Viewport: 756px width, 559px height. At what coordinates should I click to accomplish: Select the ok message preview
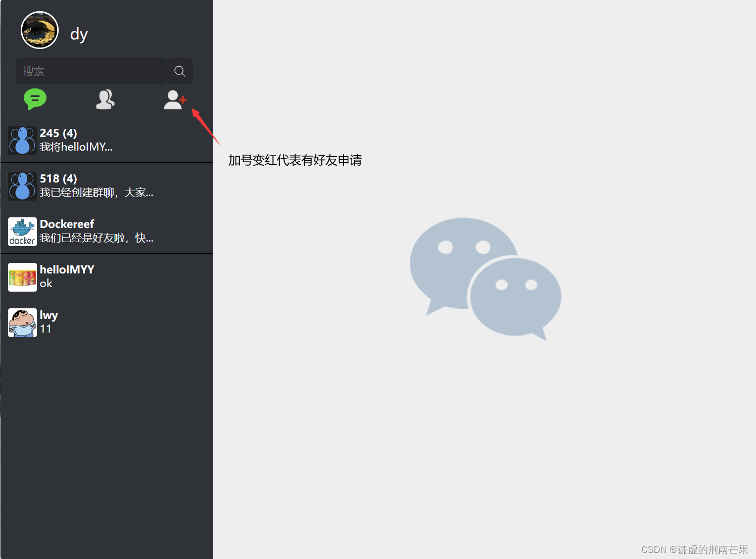point(46,284)
